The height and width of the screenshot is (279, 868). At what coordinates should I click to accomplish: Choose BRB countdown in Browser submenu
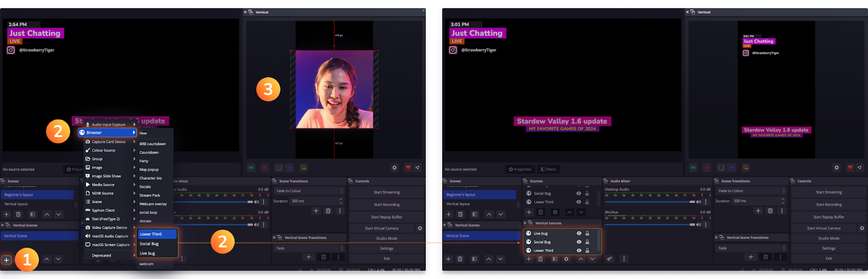(155, 144)
